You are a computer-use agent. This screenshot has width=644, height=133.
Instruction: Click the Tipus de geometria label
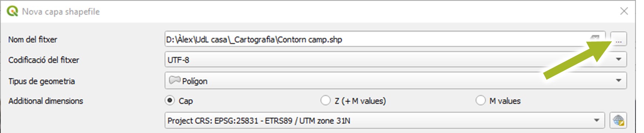(x=41, y=81)
